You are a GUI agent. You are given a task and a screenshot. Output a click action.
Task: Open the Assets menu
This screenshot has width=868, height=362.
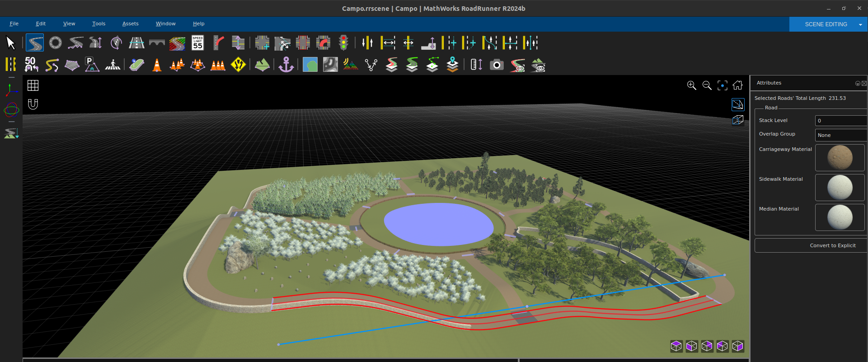click(130, 24)
